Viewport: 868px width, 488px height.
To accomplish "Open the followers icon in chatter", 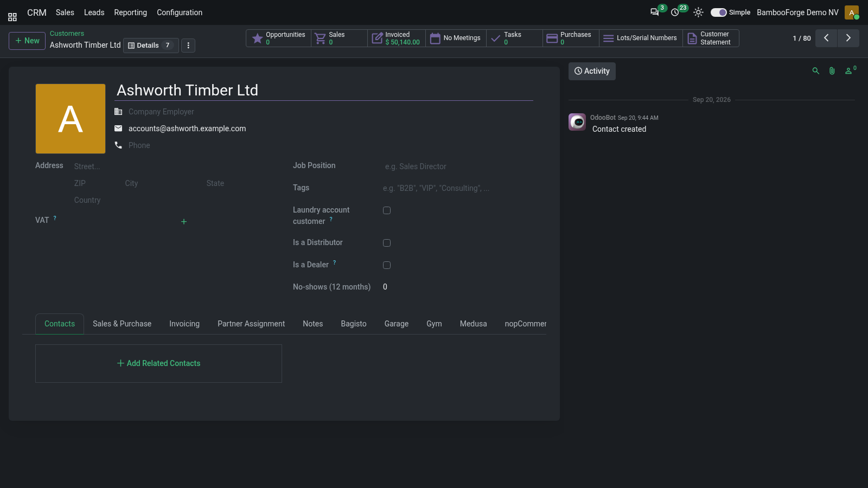I will pos(850,70).
